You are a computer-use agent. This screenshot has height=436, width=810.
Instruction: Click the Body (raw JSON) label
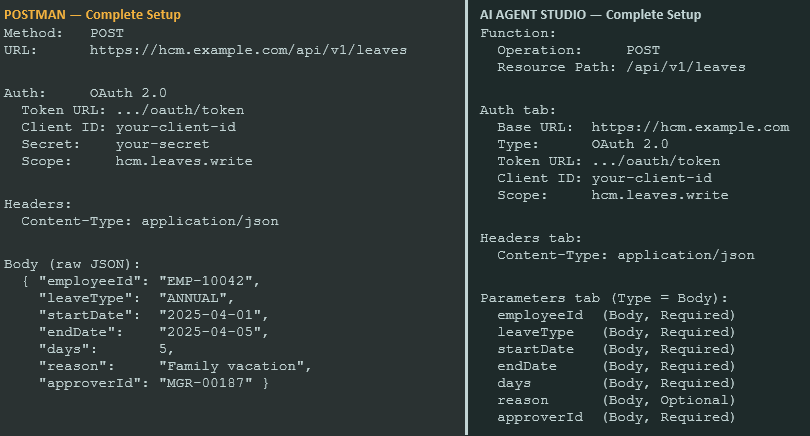72,263
